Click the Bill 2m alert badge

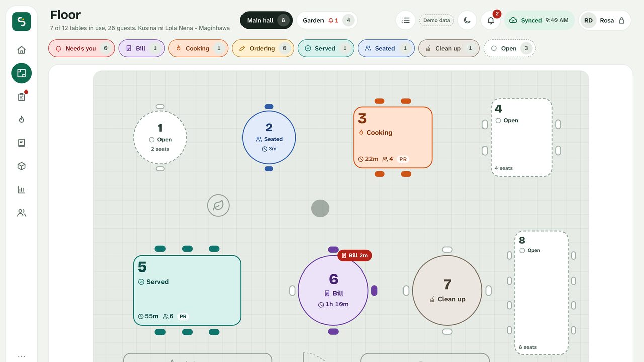(x=355, y=255)
